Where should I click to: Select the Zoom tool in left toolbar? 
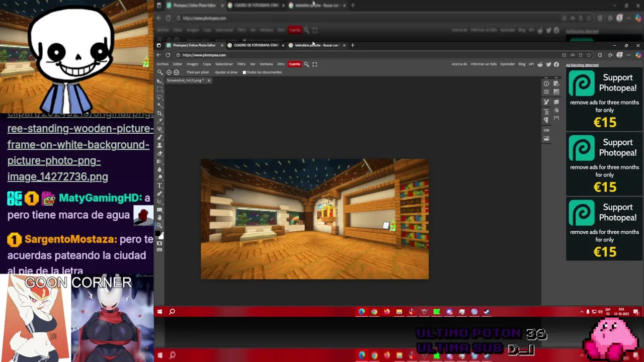pos(159,226)
